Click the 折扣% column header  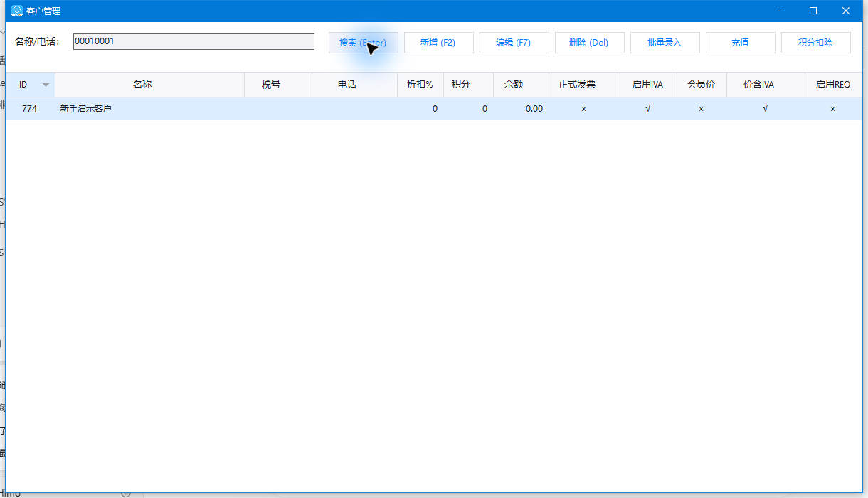click(x=420, y=85)
